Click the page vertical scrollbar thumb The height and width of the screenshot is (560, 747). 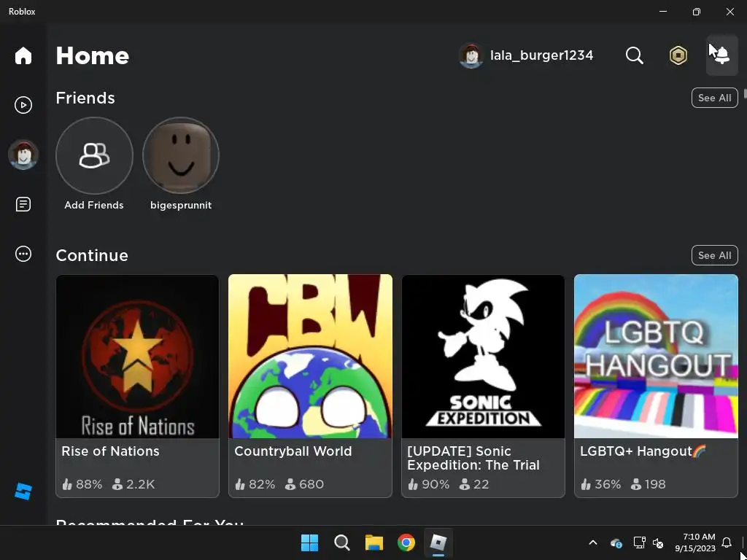pyautogui.click(x=745, y=93)
